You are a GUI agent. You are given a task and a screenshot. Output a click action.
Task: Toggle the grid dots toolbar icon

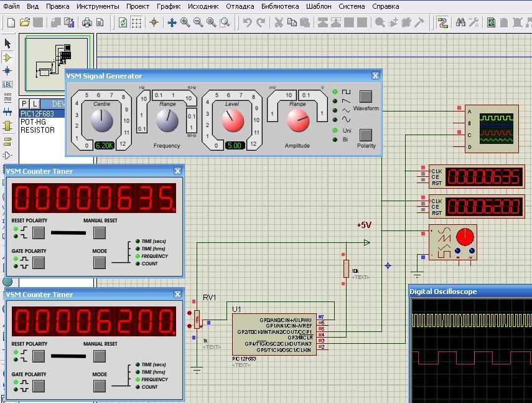pos(136,23)
